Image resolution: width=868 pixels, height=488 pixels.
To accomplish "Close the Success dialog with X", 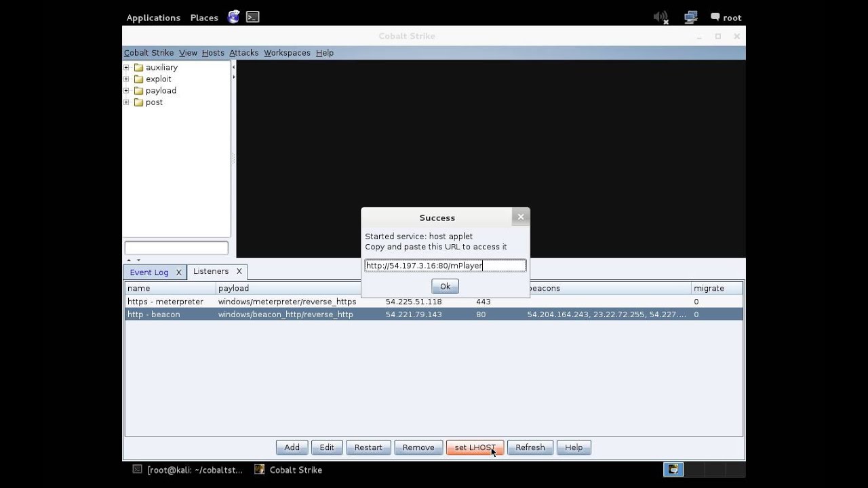I will tap(521, 217).
